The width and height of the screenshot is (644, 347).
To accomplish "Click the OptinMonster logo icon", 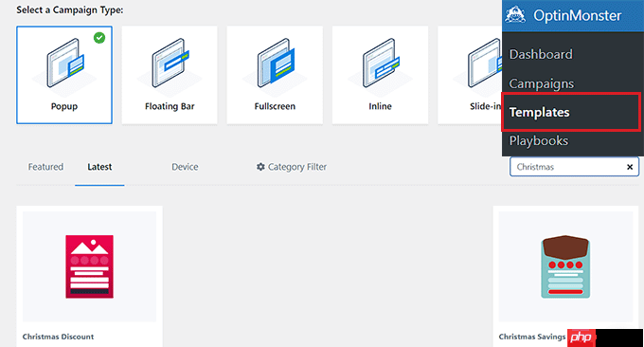I will pyautogui.click(x=515, y=15).
